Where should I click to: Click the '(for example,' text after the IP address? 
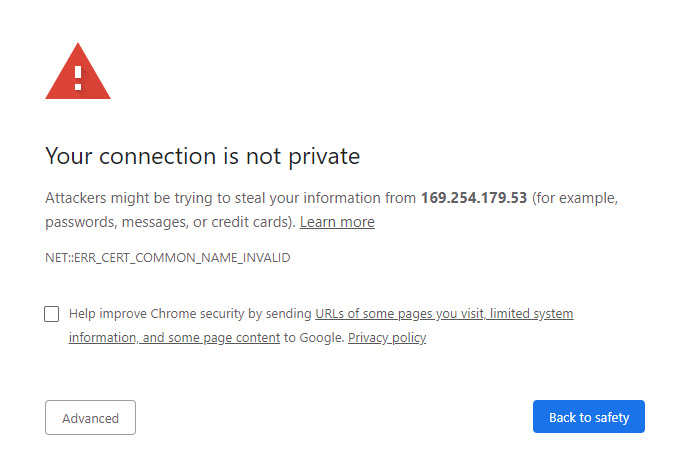574,198
